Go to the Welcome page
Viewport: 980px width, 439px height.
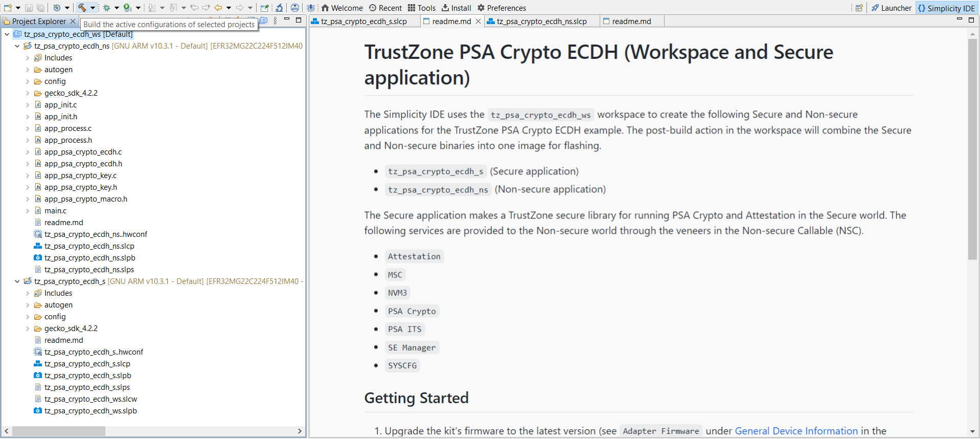pyautogui.click(x=341, y=8)
